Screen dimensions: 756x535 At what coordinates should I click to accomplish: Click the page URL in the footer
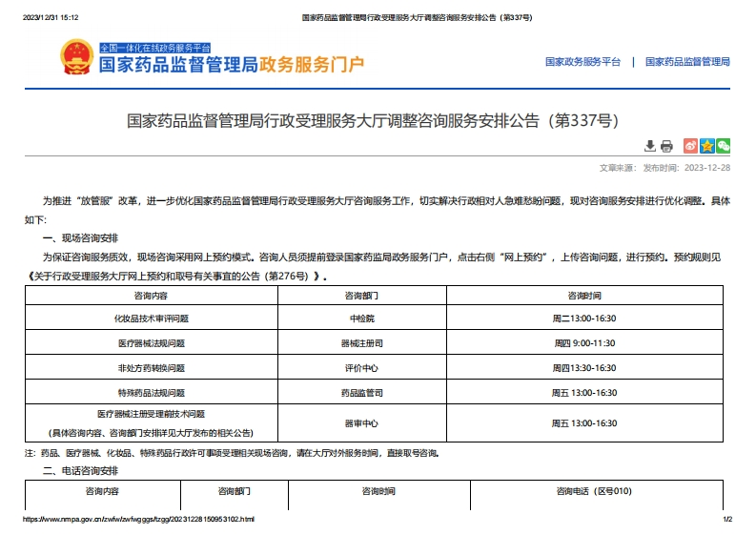pos(137,520)
